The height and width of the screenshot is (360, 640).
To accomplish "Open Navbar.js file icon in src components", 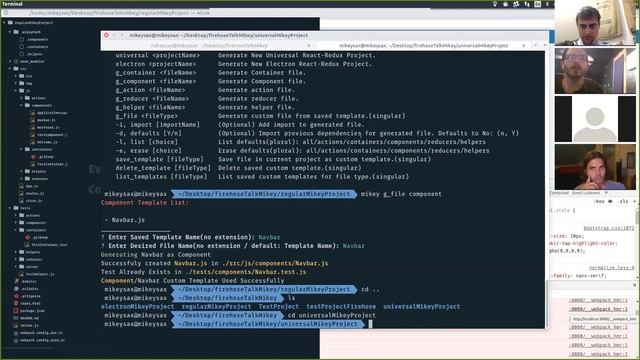I will [33, 120].
